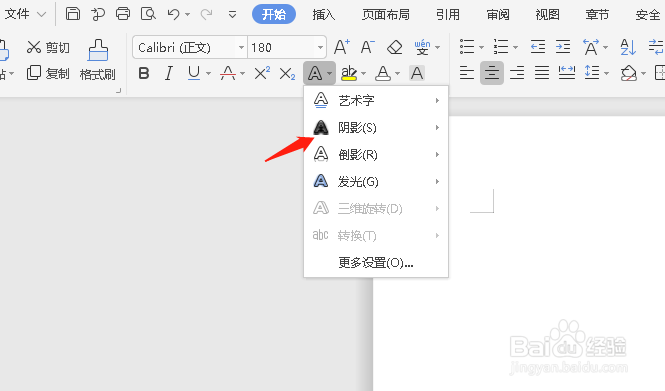Increase font size with A+ icon
The width and height of the screenshot is (665, 391).
click(x=342, y=47)
